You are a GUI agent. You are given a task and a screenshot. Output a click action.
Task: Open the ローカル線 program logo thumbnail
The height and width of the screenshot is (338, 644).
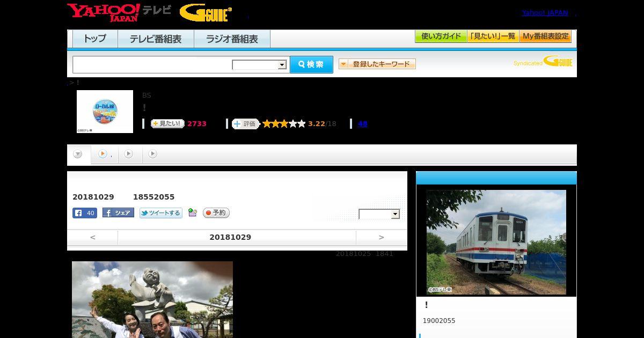pos(105,112)
